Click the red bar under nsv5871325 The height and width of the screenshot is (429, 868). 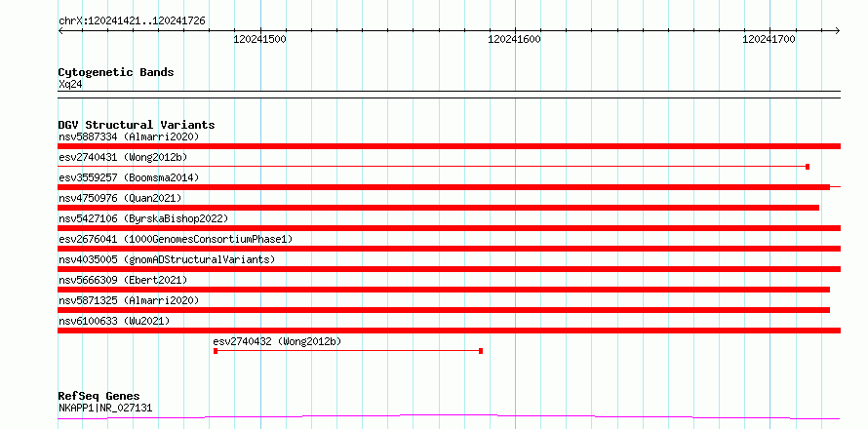click(444, 310)
